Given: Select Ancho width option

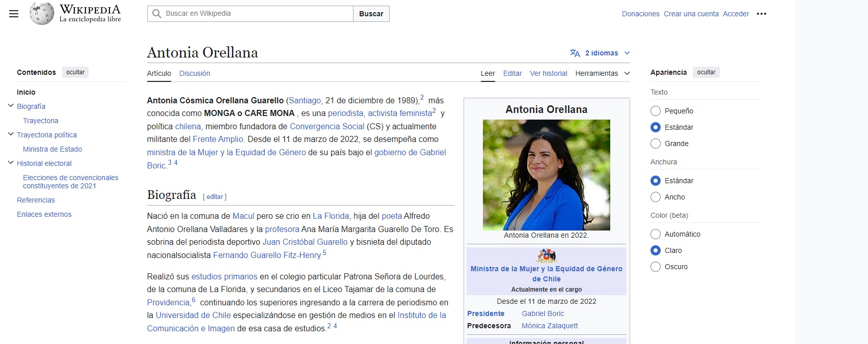Looking at the screenshot, I should coord(656,197).
